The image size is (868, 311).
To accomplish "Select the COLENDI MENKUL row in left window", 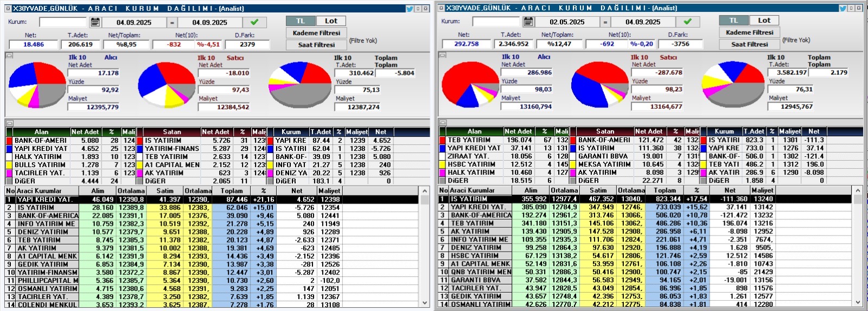I will click(212, 305).
